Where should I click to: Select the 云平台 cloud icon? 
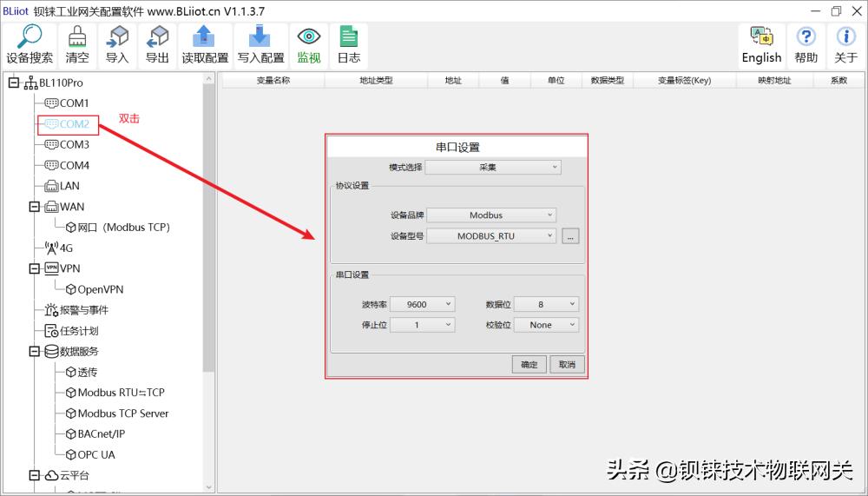51,475
